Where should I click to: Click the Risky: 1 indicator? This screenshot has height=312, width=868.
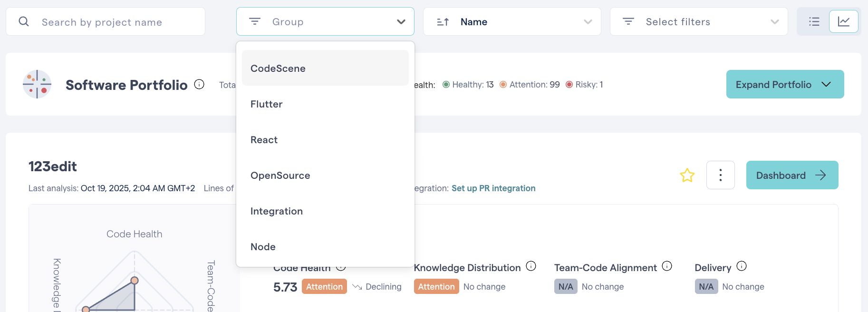[584, 85]
